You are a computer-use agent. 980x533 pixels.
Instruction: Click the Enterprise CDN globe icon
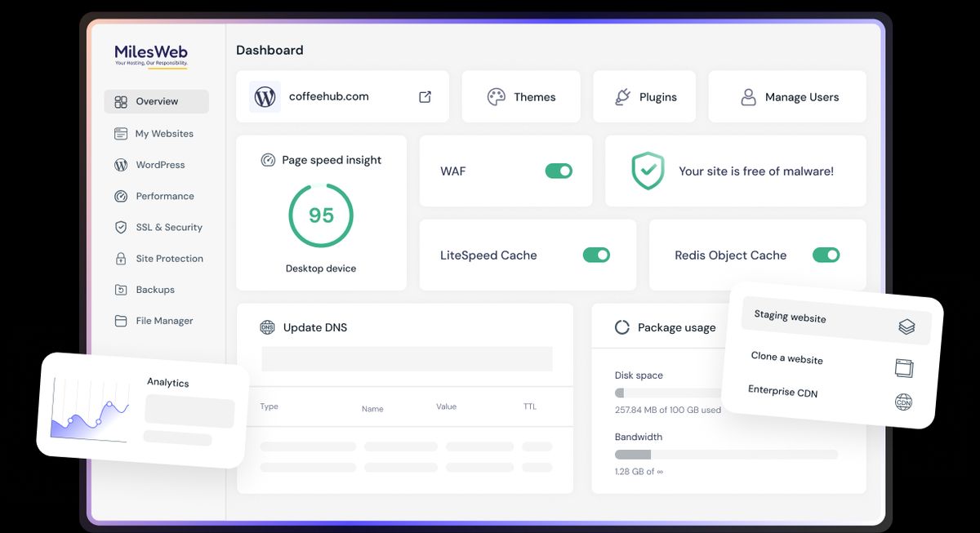pos(903,402)
